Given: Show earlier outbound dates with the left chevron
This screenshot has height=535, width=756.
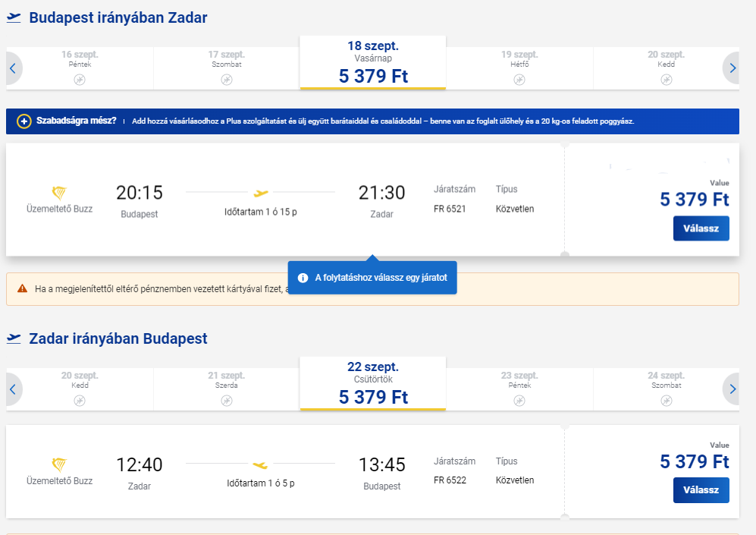Looking at the screenshot, I should pyautogui.click(x=13, y=68).
